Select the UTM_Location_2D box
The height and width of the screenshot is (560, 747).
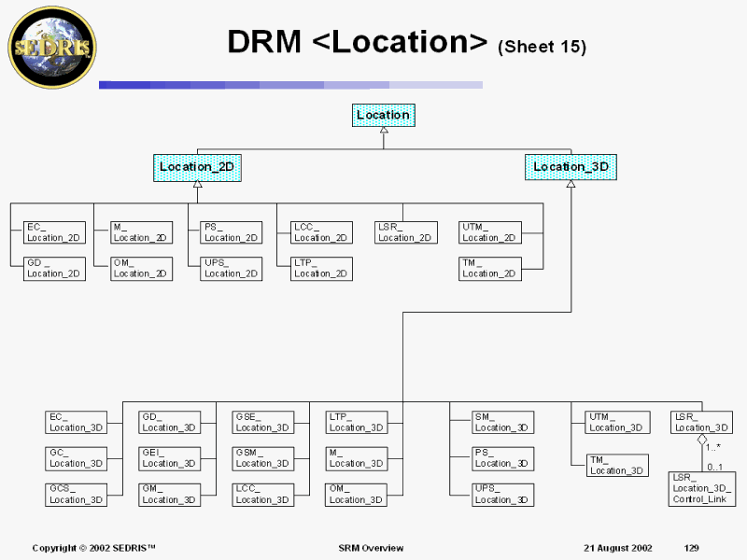pos(489,232)
